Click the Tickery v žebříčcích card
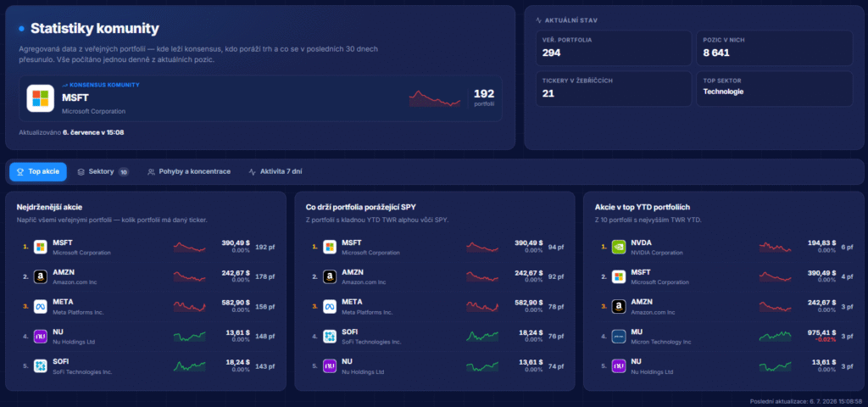This screenshot has width=868, height=407. pyautogui.click(x=614, y=88)
